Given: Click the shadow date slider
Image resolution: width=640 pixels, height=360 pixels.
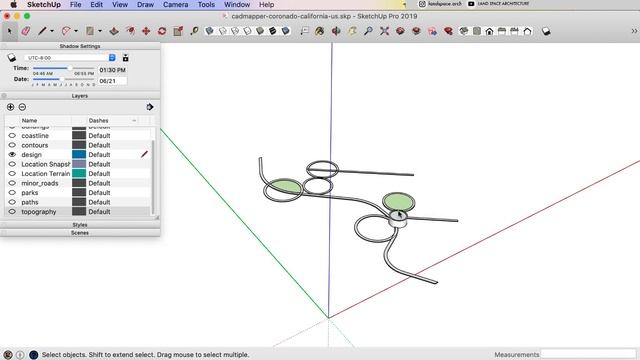Looking at the screenshot, I should (63, 79).
